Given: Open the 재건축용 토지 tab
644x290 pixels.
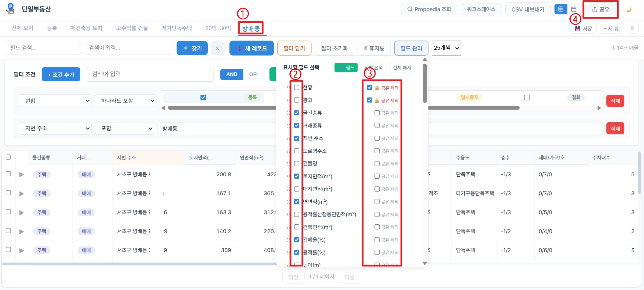Looking at the screenshot, I should click(x=86, y=28).
